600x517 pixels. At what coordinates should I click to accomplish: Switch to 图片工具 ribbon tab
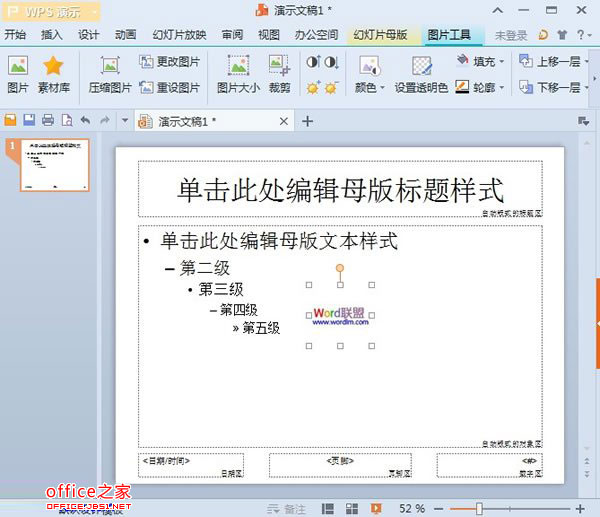tap(449, 35)
